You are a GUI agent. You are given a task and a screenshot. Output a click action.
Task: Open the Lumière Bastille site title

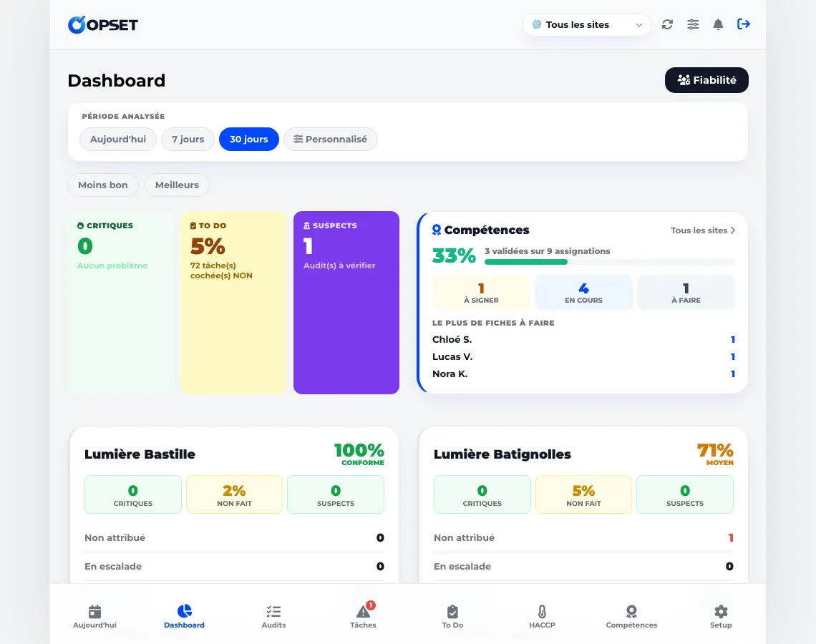[x=140, y=454]
